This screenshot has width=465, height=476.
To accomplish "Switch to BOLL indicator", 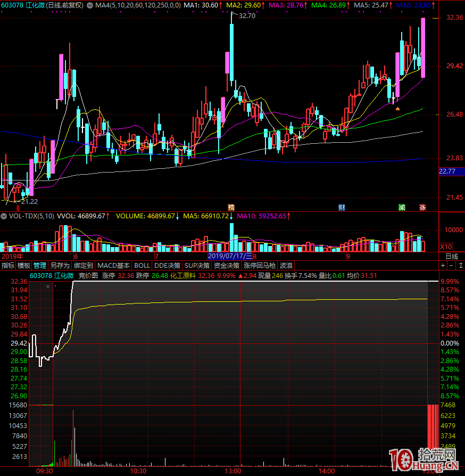I will click(142, 266).
